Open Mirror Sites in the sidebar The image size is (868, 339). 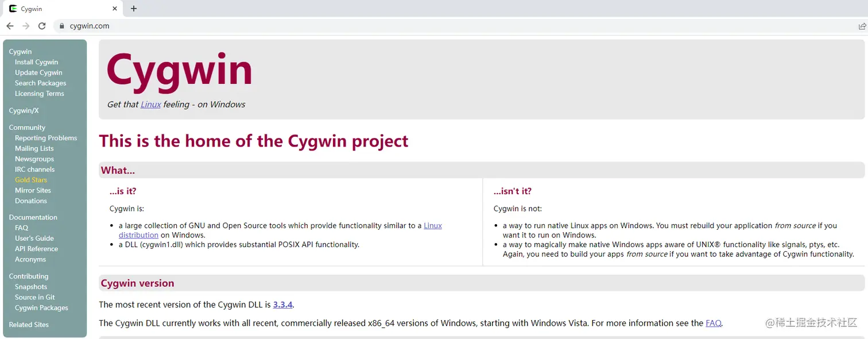pos(33,190)
